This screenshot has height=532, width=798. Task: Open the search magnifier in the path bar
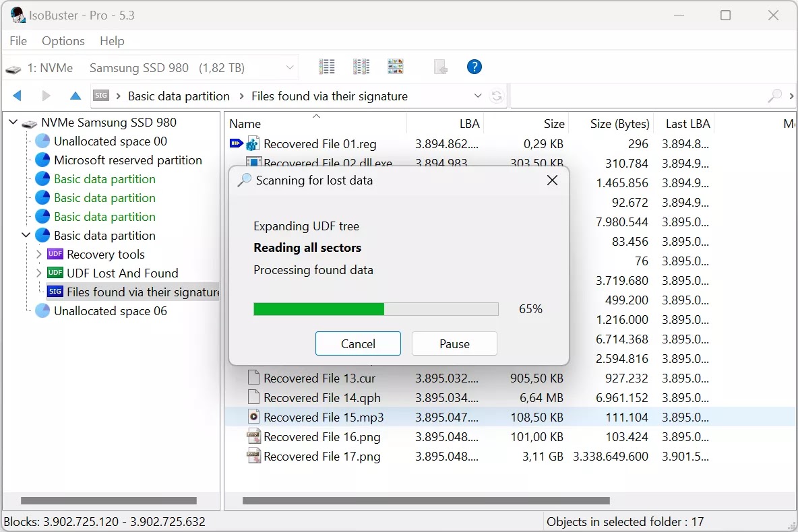(x=774, y=96)
